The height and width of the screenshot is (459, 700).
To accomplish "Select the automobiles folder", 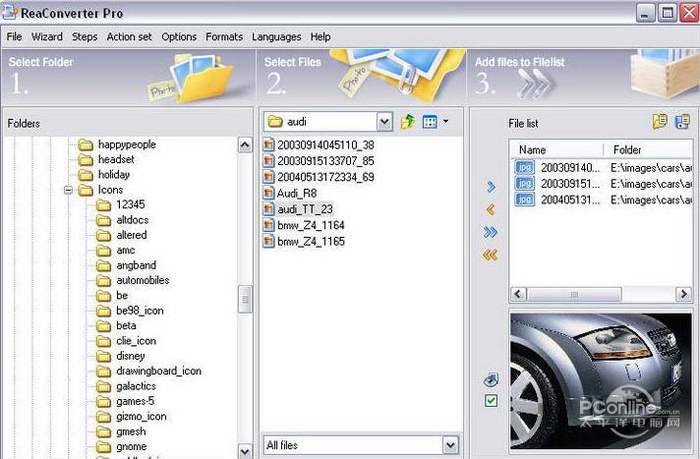I will click(x=142, y=280).
